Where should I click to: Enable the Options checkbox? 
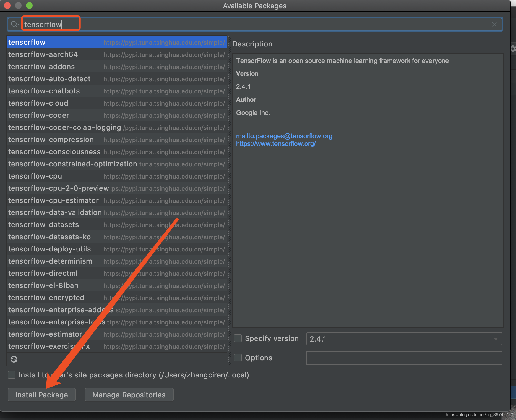click(238, 358)
